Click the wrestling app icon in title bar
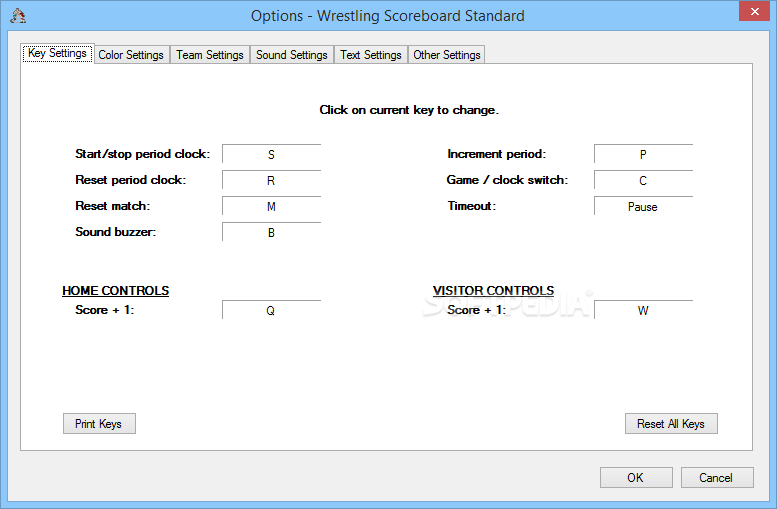The image size is (777, 509). pyautogui.click(x=18, y=16)
